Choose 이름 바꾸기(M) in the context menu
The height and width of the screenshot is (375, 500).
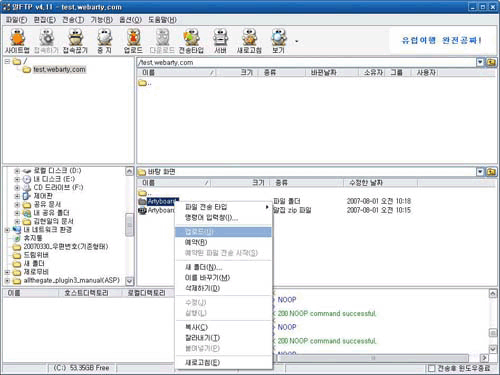click(223, 278)
